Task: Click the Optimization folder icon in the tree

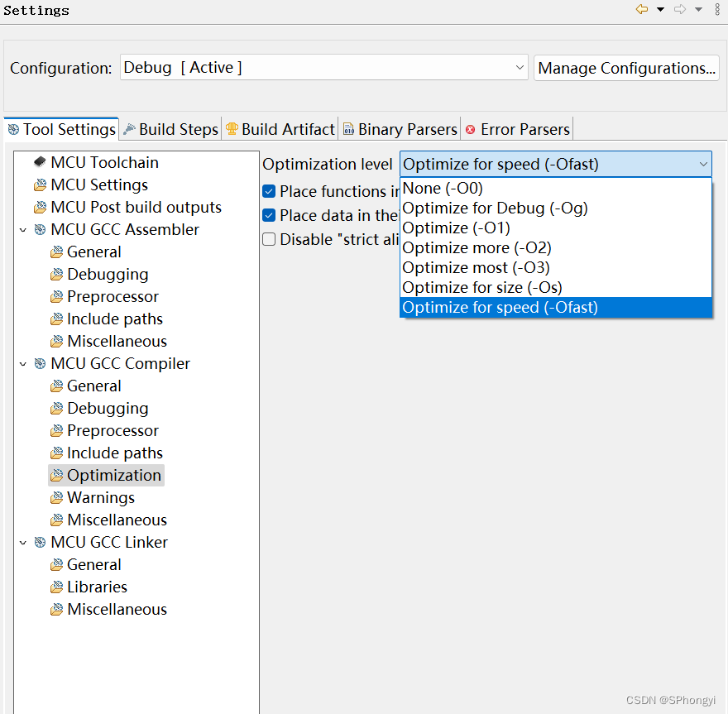Action: (57, 475)
